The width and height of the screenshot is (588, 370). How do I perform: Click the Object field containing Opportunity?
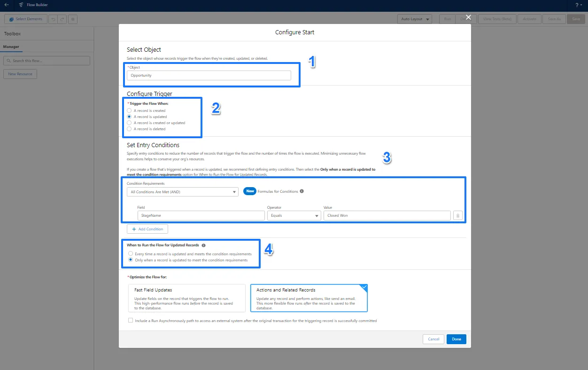209,75
